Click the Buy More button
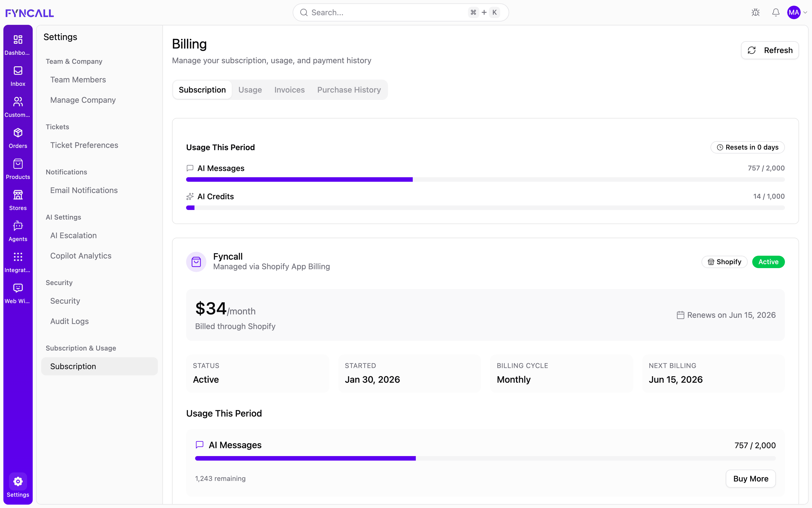The image size is (812, 508). (751, 478)
